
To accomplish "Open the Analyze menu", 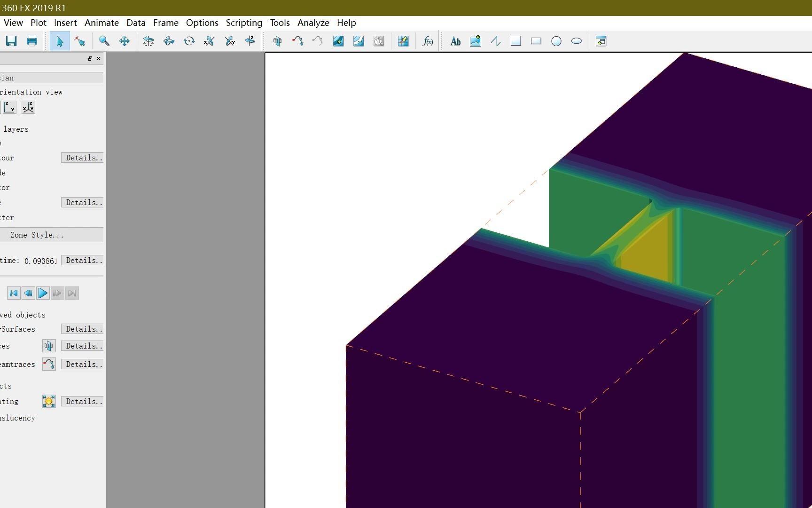I will [x=313, y=23].
